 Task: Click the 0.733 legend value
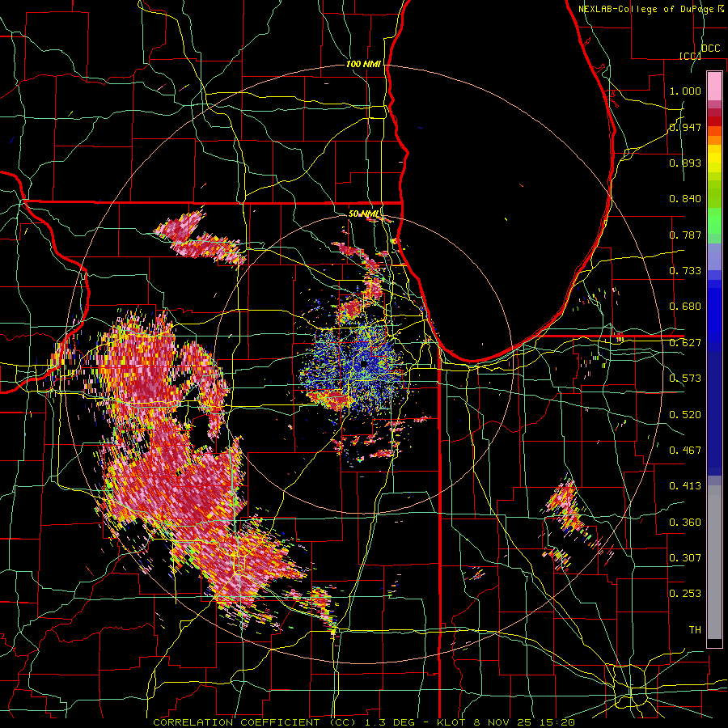coord(685,271)
